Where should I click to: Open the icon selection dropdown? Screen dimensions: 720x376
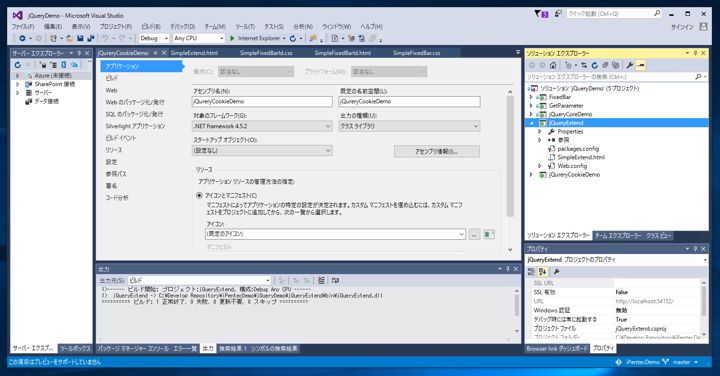(x=335, y=234)
